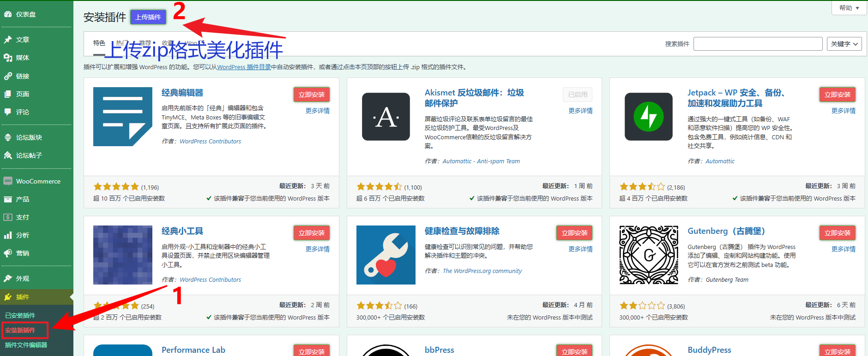Install the 经典编辑器 plugin with 立即安装
868x356 pixels.
click(x=311, y=95)
